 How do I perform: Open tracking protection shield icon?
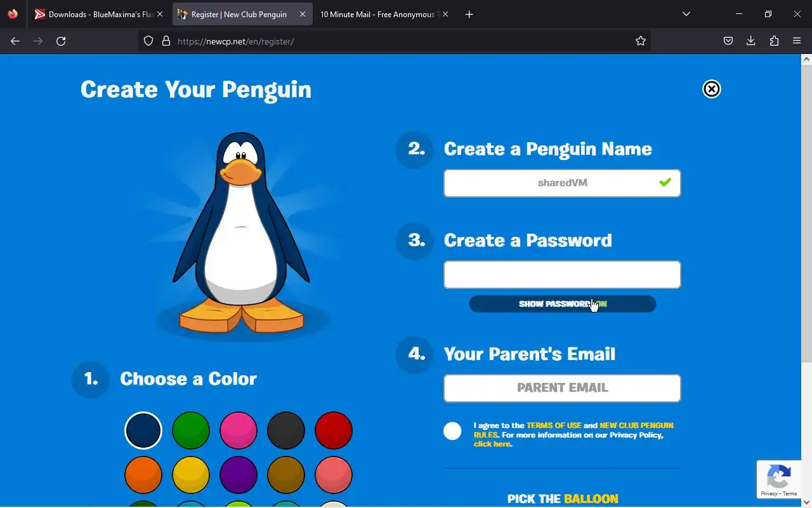(x=148, y=41)
